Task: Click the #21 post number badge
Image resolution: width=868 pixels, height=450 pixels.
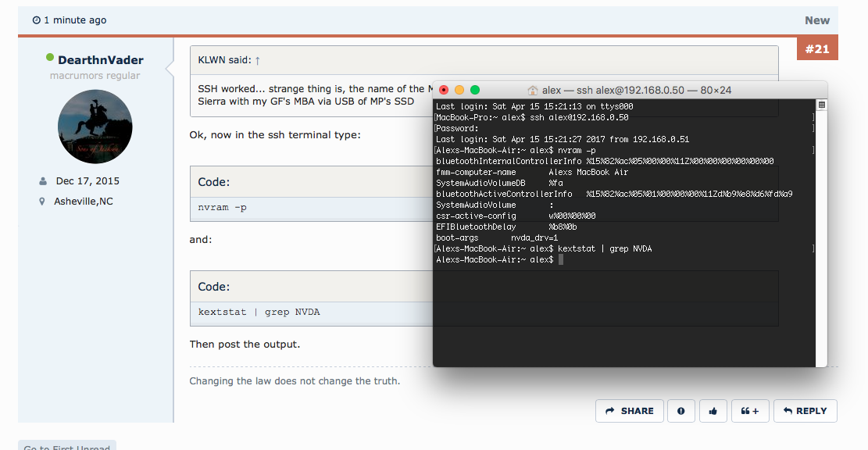Action: point(816,48)
